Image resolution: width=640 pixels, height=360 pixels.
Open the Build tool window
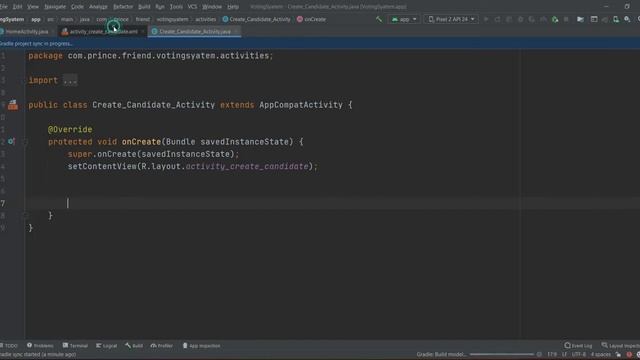(134, 346)
